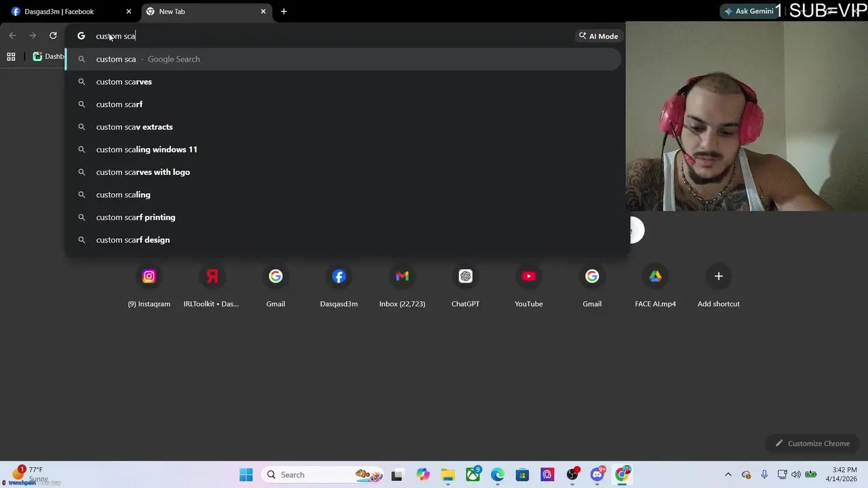Show hidden system tray icons
The width and height of the screenshot is (868, 488).
click(728, 474)
